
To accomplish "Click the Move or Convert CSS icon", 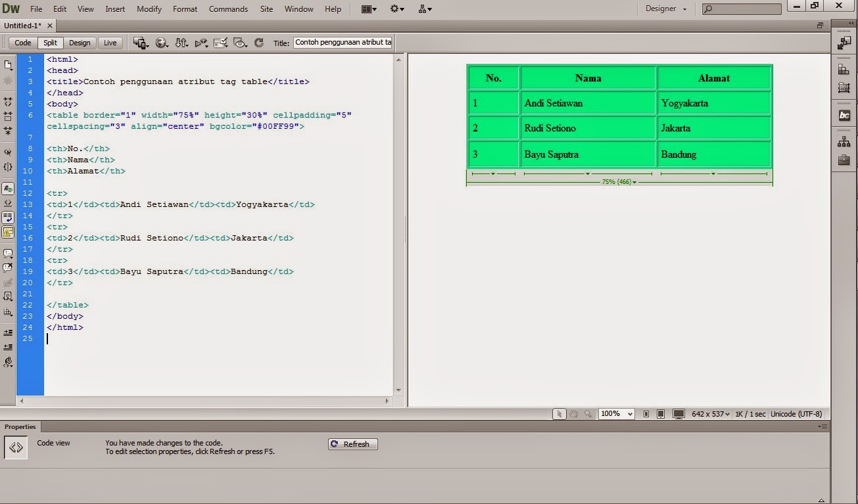I will click(8, 311).
